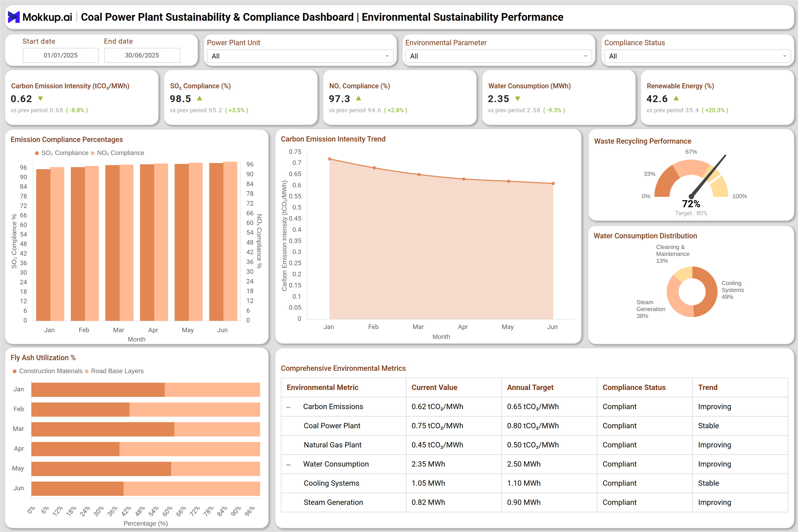Image resolution: width=798 pixels, height=532 pixels.
Task: Click the Jun data point on emission trend
Action: 553,184
